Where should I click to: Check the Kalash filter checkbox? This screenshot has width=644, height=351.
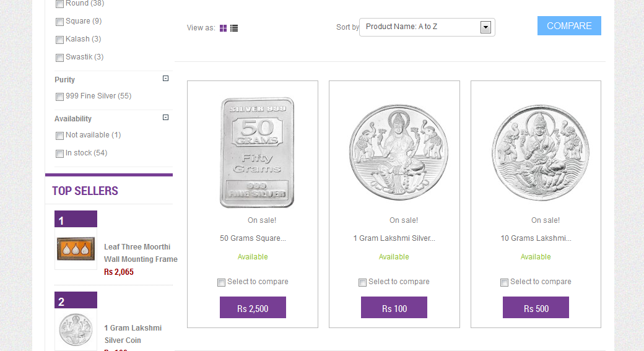pyautogui.click(x=59, y=40)
